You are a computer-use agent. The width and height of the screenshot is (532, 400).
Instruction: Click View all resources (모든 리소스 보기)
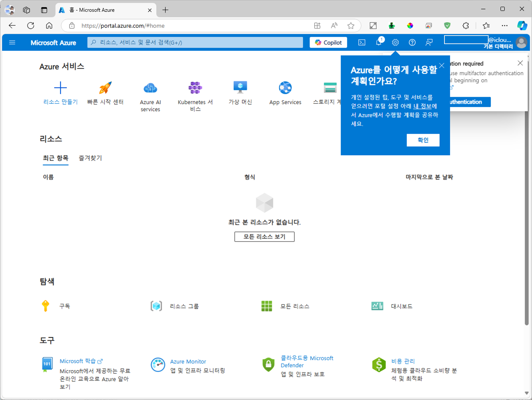264,237
